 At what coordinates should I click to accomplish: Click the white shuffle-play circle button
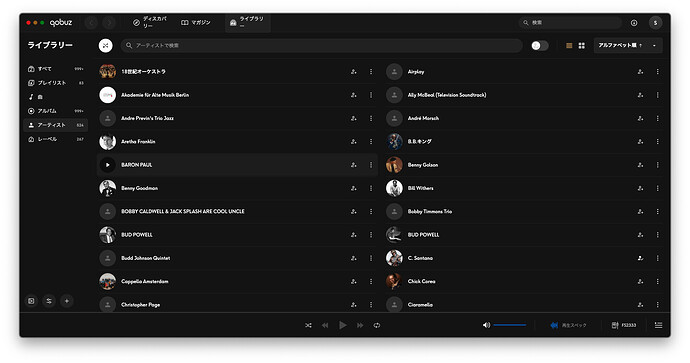coord(106,45)
